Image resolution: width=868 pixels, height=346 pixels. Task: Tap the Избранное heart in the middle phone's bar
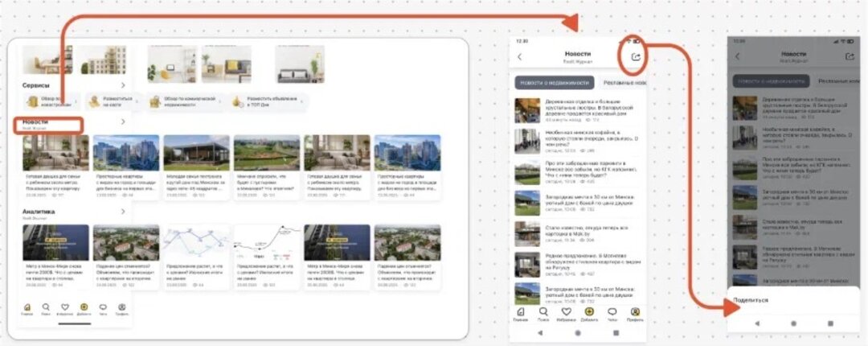[566, 312]
